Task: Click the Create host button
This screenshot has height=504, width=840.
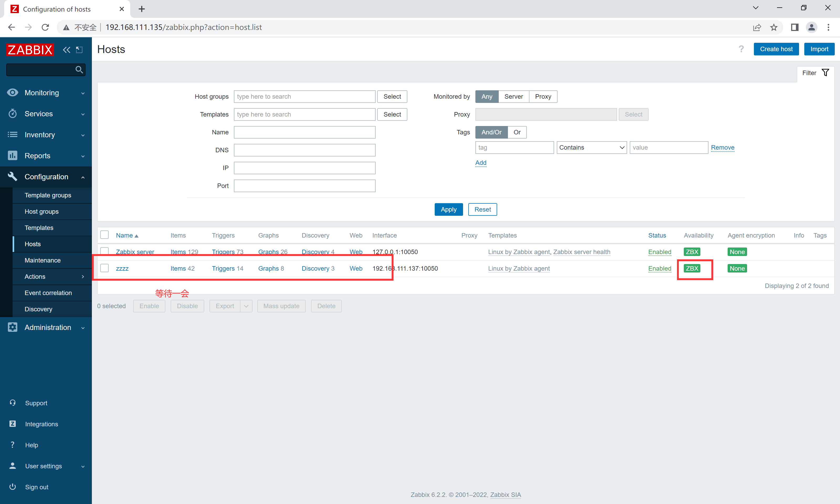Action: 776,49
